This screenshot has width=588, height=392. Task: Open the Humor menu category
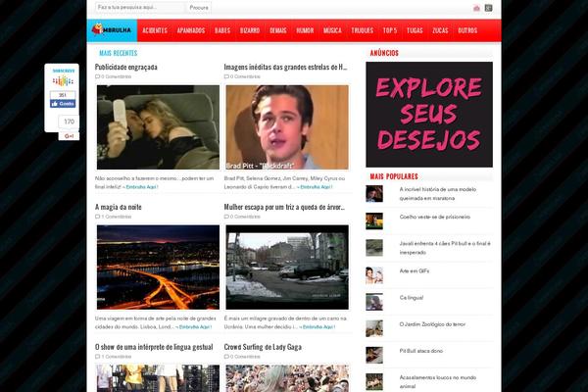tap(305, 30)
